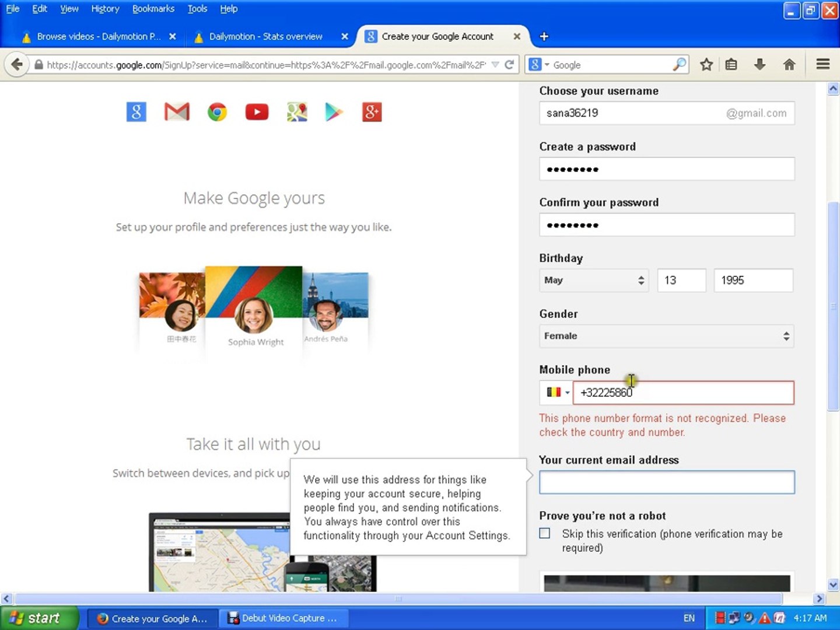Switch to Dailymotion Stats overview tab
Image resolution: width=840 pixels, height=630 pixels.
tap(266, 36)
